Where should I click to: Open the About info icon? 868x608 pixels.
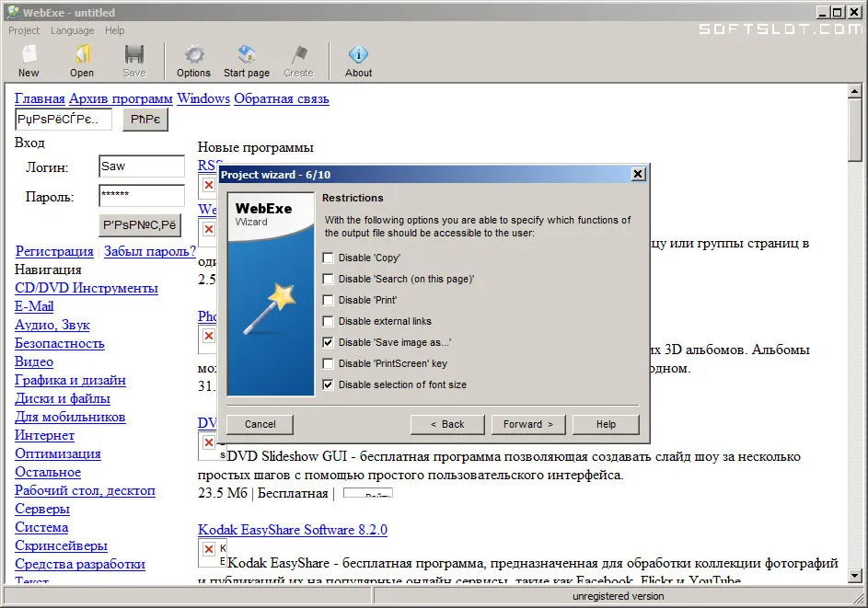coord(358,54)
